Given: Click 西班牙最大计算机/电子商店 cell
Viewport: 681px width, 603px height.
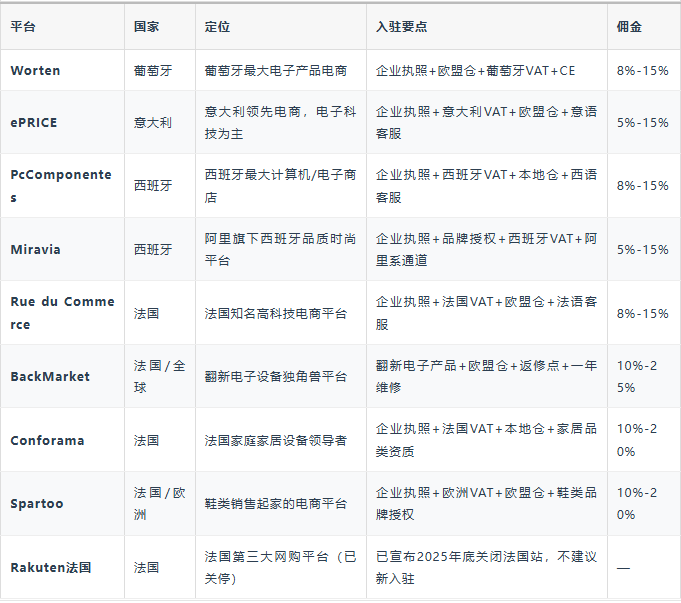Looking at the screenshot, I should (280, 186).
